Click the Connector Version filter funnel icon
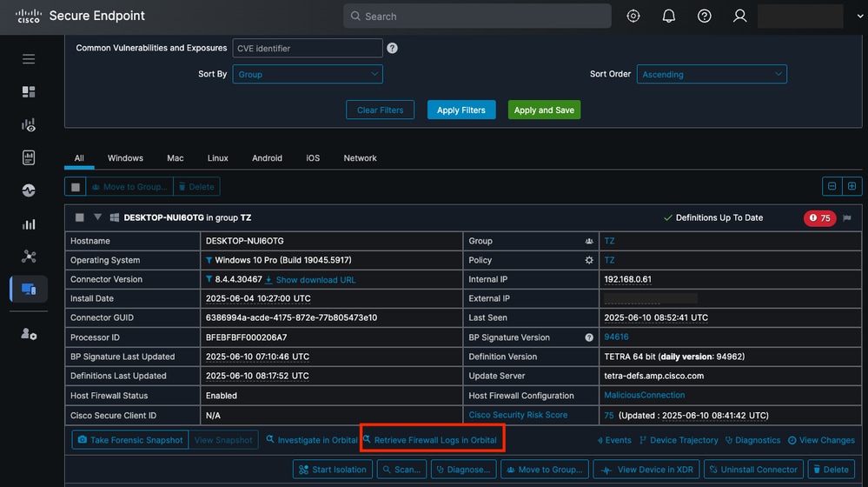 point(209,279)
